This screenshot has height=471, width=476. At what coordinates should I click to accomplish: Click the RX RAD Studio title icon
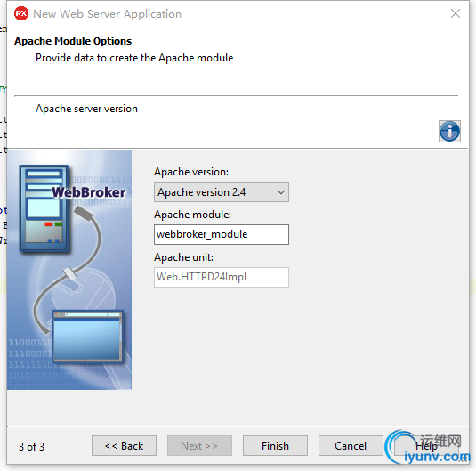tap(21, 13)
